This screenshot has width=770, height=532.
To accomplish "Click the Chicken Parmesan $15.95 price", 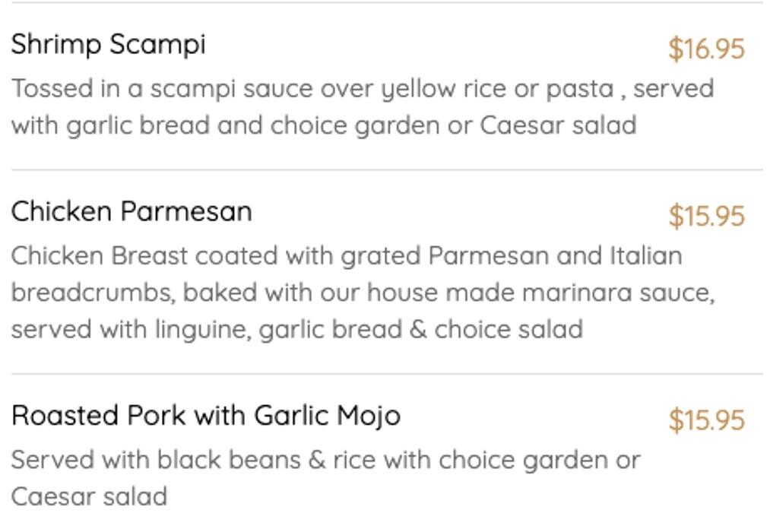I will click(x=706, y=217).
